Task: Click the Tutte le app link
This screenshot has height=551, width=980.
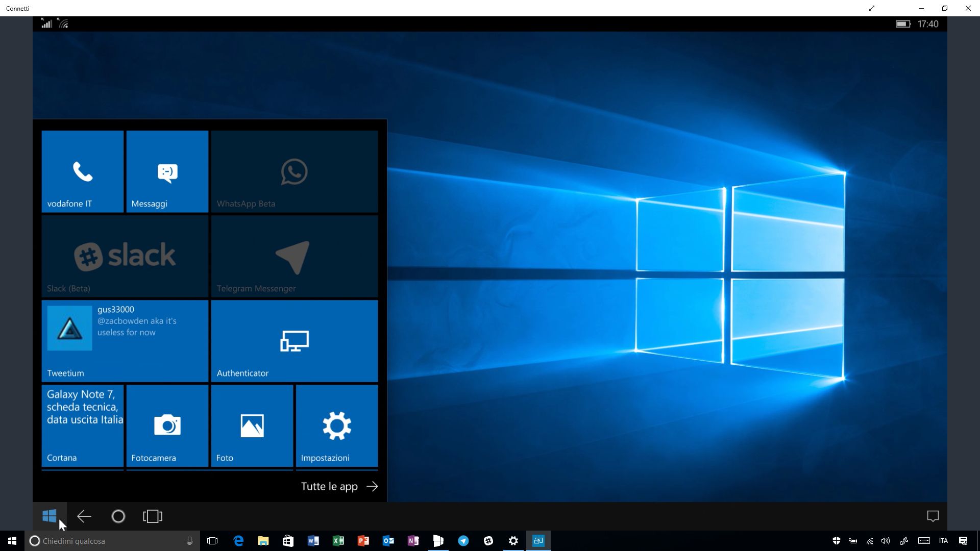Action: pyautogui.click(x=339, y=486)
